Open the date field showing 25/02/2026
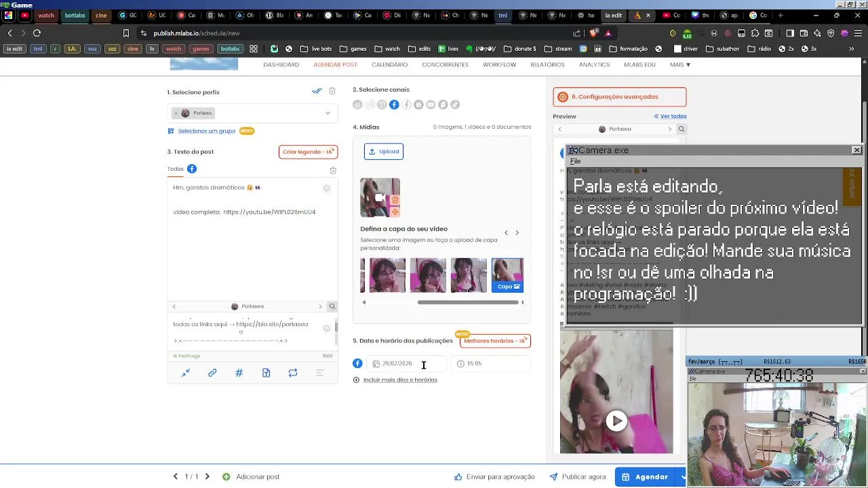The height and width of the screenshot is (488, 868). (407, 364)
